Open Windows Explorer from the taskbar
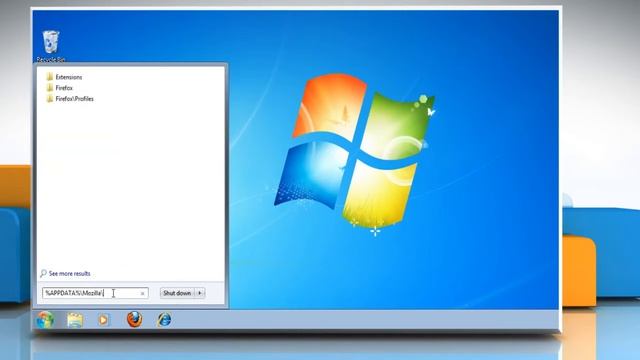 75,320
